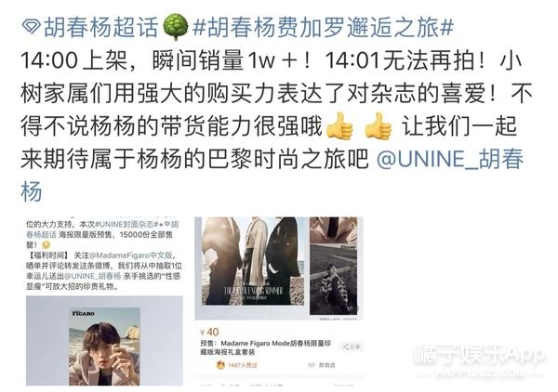
Task: Open hashtag #胡春杨费加罗邂逅之旅#
Action: pos(323,28)
